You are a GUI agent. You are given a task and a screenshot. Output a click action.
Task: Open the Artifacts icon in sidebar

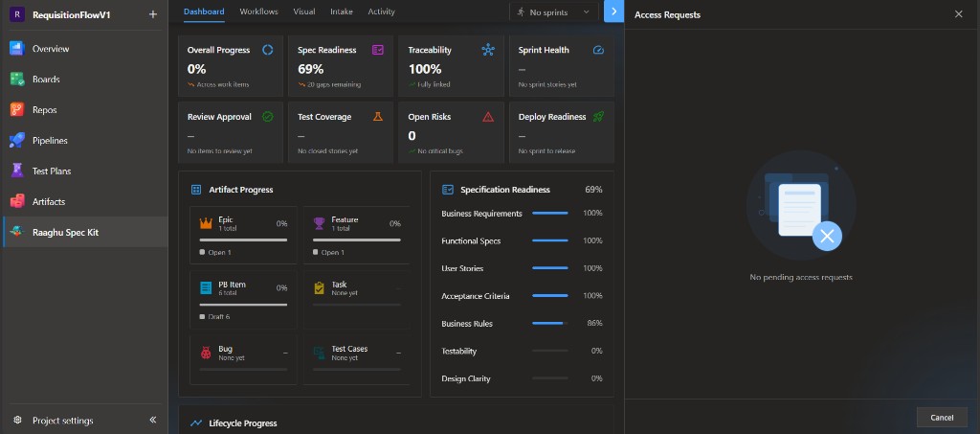[x=17, y=201]
